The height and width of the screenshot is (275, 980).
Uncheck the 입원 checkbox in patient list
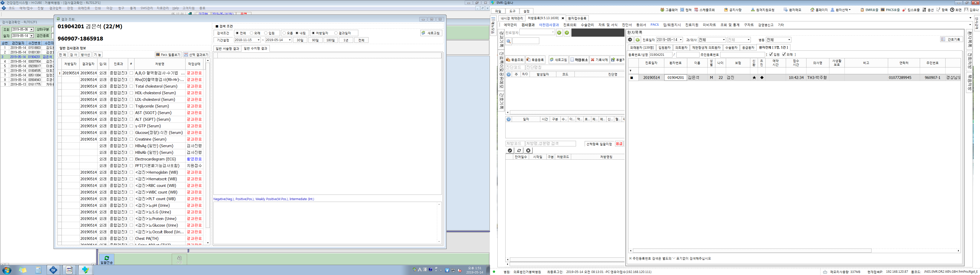[x=771, y=55]
